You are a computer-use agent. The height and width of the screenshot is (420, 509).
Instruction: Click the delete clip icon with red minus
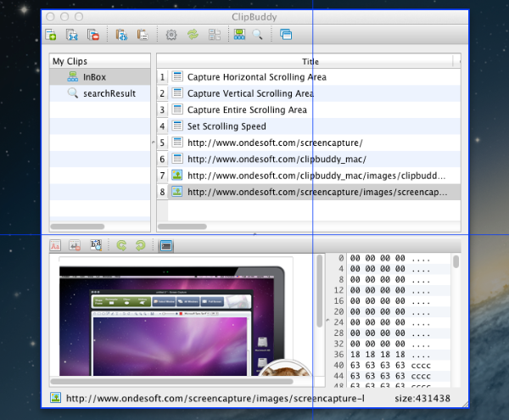tap(92, 35)
